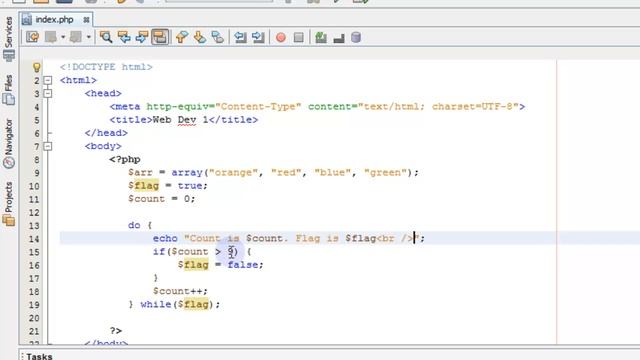
Task: Stop macro recording square icon
Action: (x=299, y=38)
